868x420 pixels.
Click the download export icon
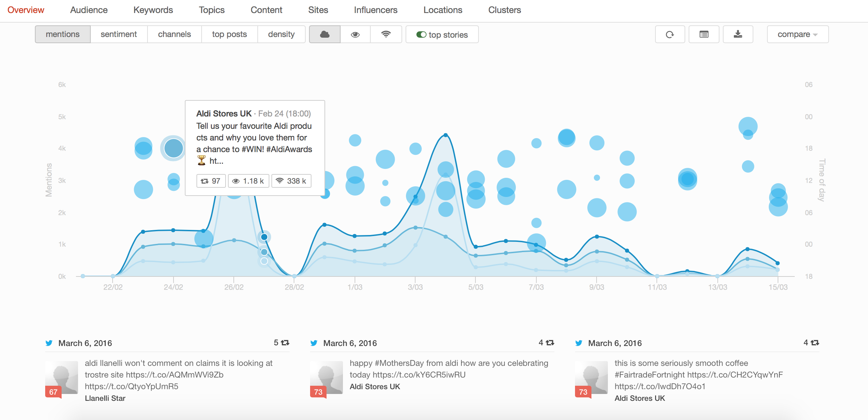738,34
